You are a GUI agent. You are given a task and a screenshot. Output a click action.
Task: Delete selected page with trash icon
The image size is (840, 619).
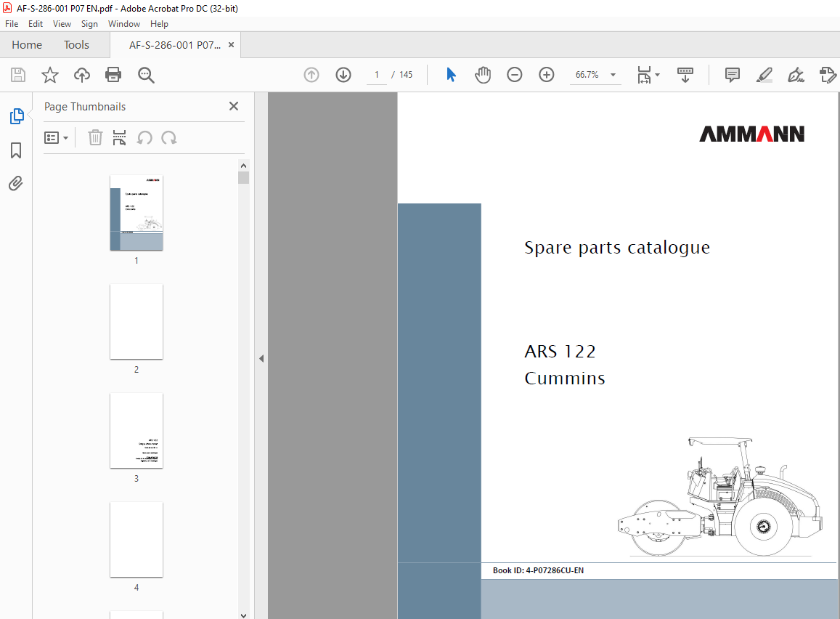[x=95, y=138]
